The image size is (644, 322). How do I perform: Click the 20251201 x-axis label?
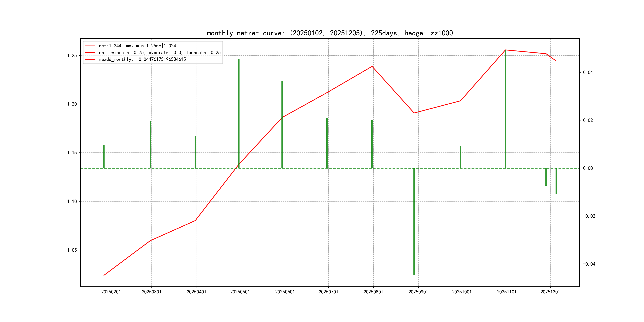click(x=550, y=292)
